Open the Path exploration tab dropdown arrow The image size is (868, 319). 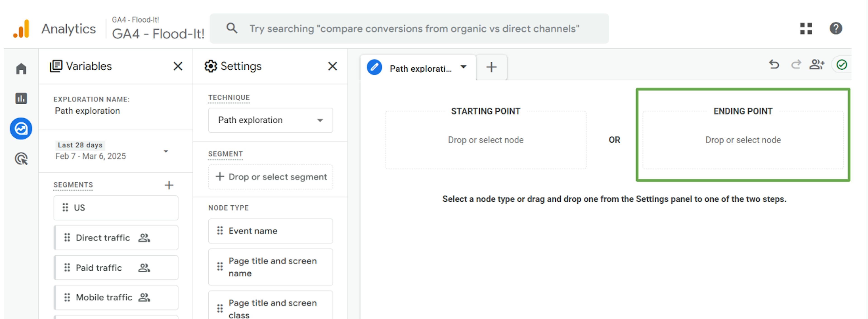point(464,67)
